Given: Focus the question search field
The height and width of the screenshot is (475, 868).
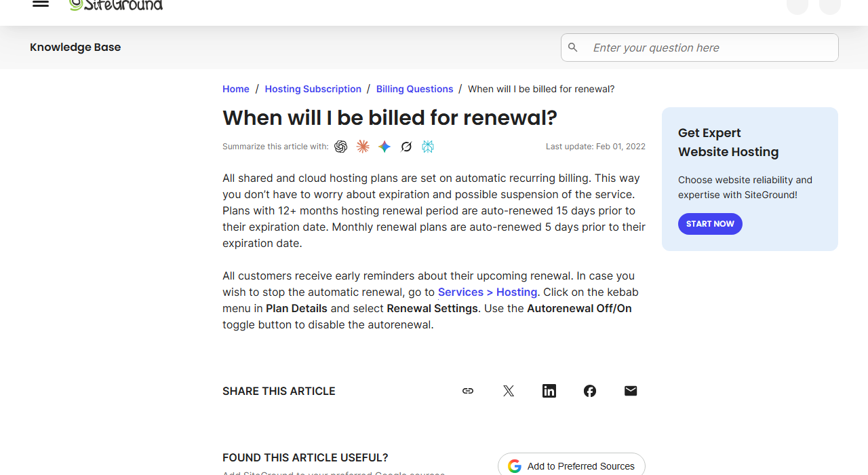Looking at the screenshot, I should (700, 47).
